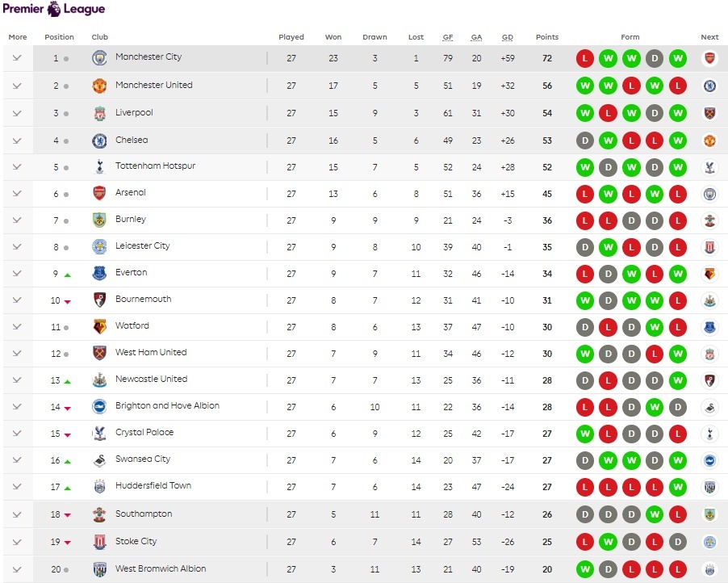
Task: Click the Liverpool club crest icon
Action: [x=99, y=113]
